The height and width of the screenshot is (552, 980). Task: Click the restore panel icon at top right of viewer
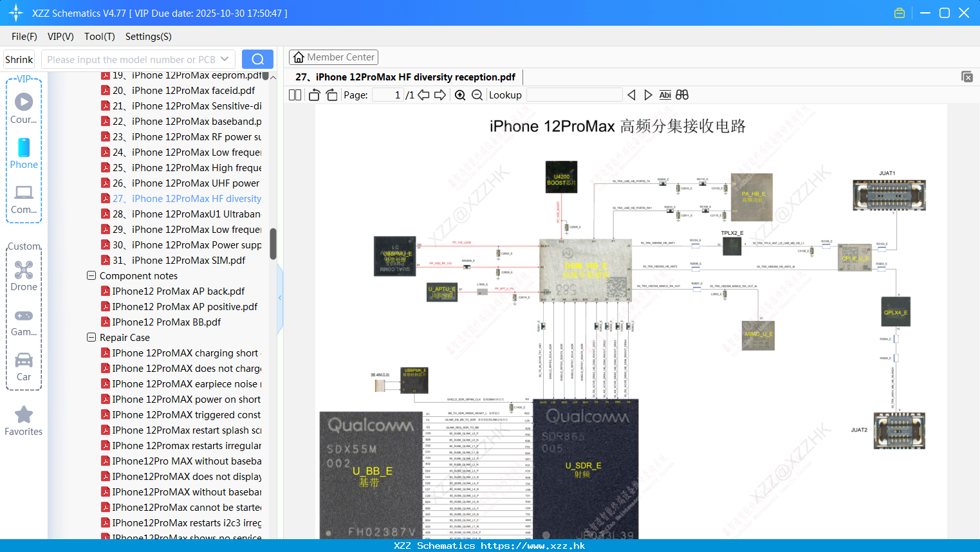coord(966,77)
